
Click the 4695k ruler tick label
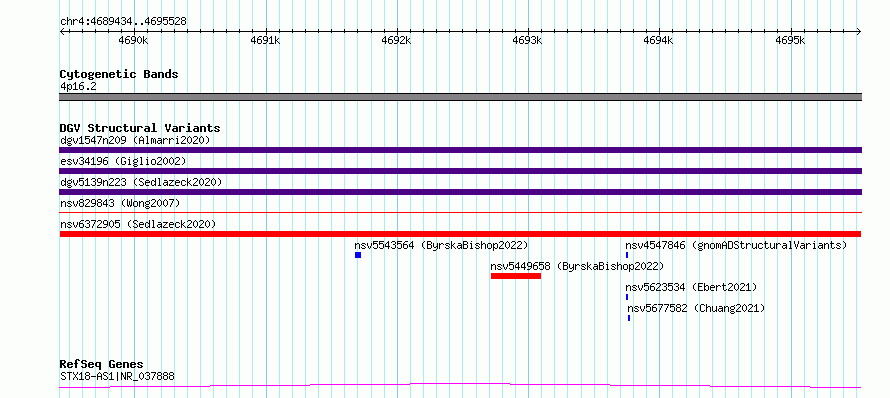coord(790,40)
